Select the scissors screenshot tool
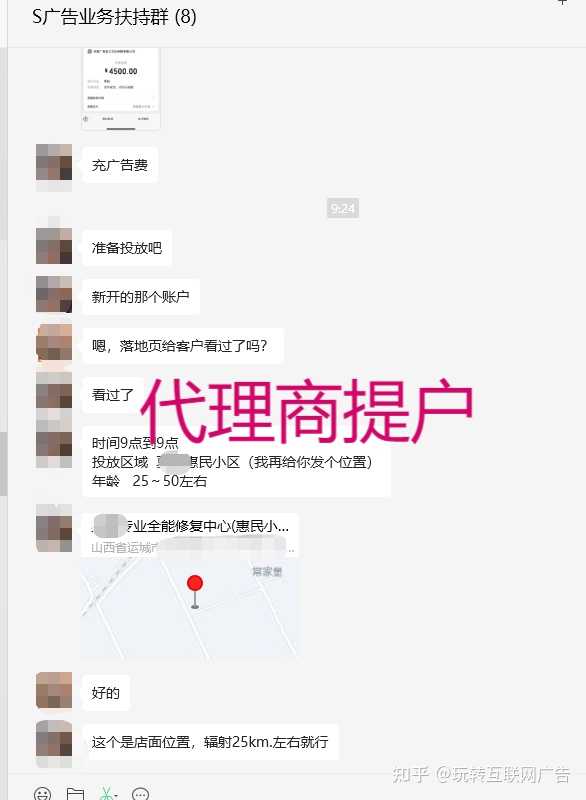 point(106,794)
